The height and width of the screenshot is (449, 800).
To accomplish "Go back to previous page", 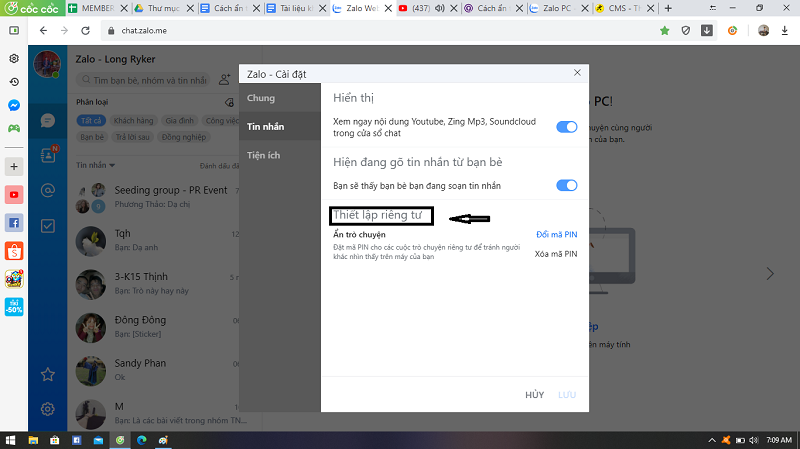I will pos(43,31).
